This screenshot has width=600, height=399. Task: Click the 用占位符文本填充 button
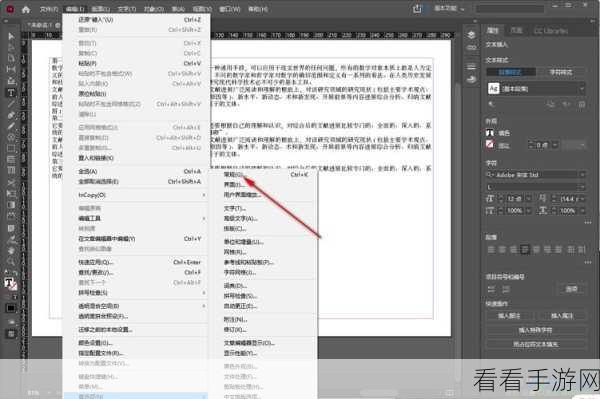536,344
